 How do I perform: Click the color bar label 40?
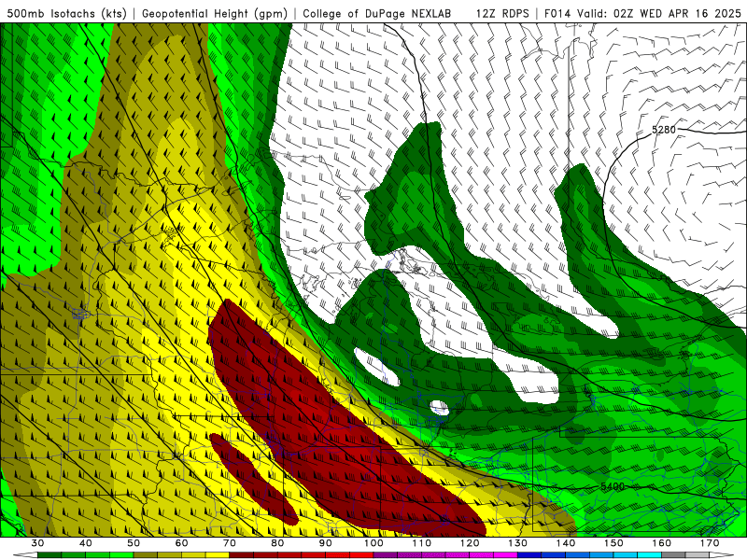86,543
